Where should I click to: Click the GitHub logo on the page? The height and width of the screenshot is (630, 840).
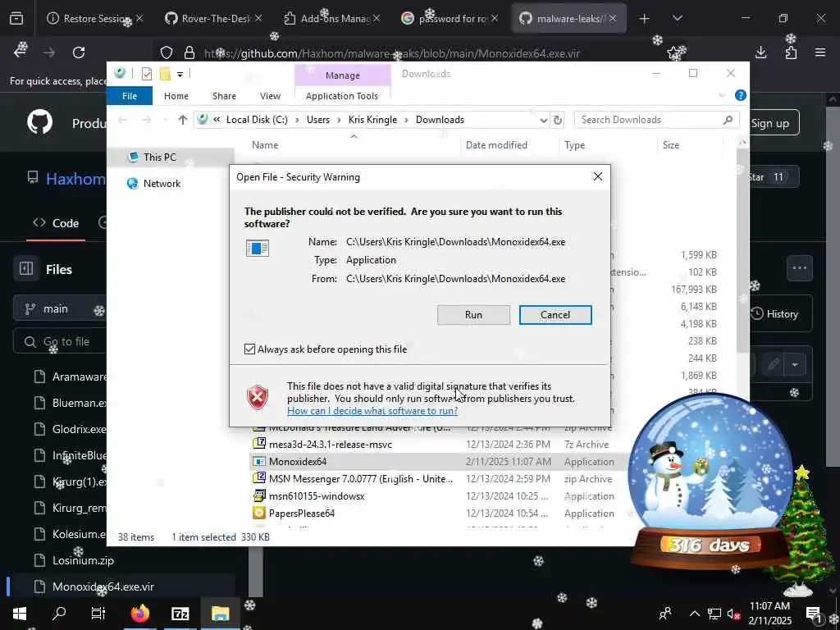point(39,122)
